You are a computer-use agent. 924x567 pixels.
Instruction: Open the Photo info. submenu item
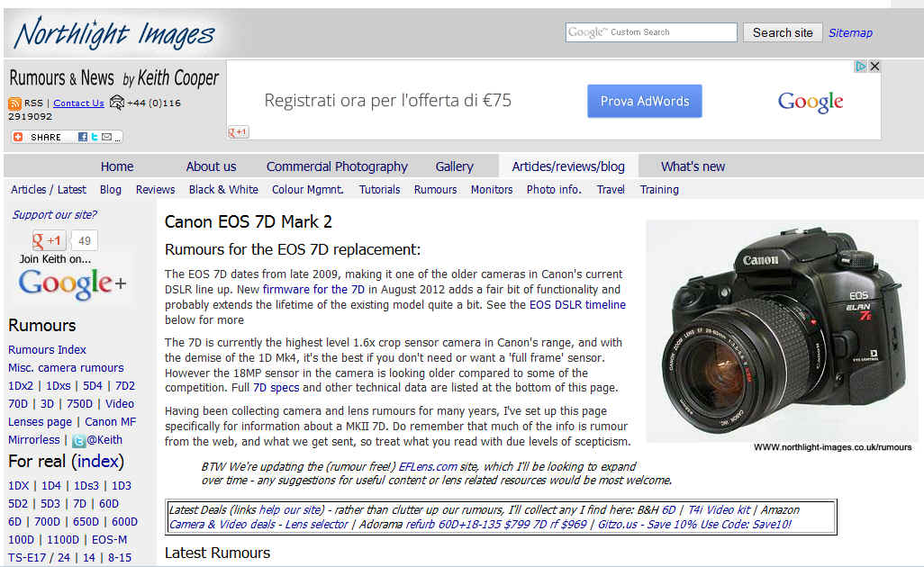554,190
